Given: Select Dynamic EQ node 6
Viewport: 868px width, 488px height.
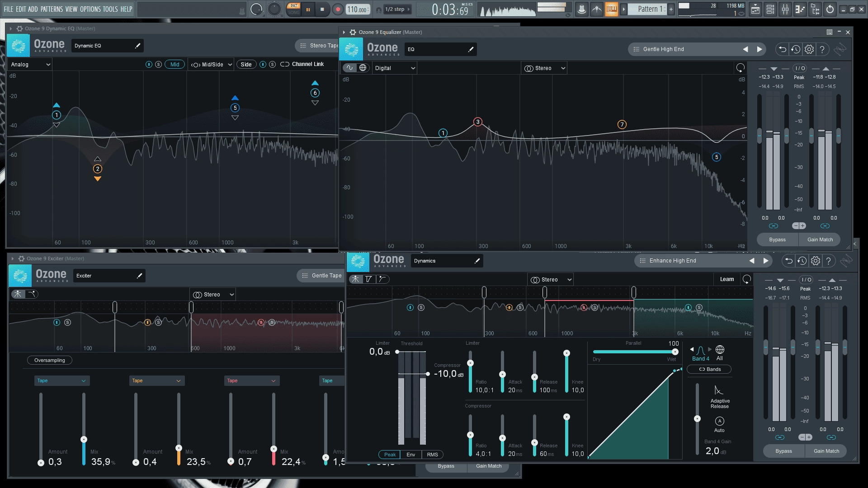Looking at the screenshot, I should tap(315, 93).
